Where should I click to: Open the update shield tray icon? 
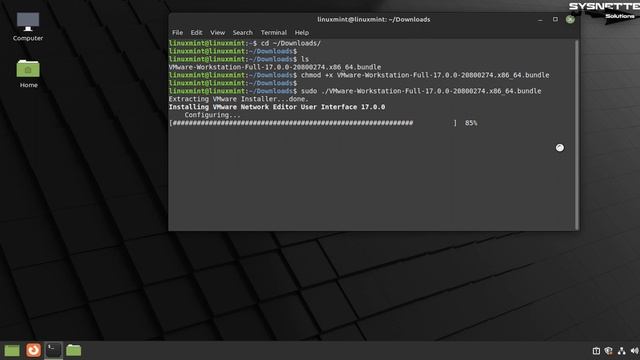pyautogui.click(x=609, y=351)
